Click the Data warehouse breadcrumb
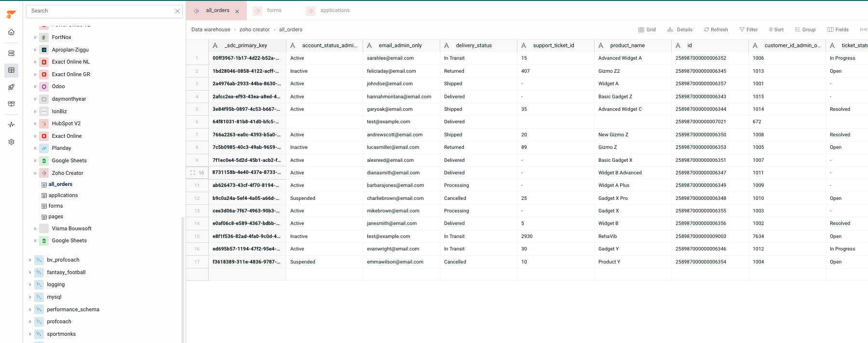Image resolution: width=868 pixels, height=343 pixels. 211,30
